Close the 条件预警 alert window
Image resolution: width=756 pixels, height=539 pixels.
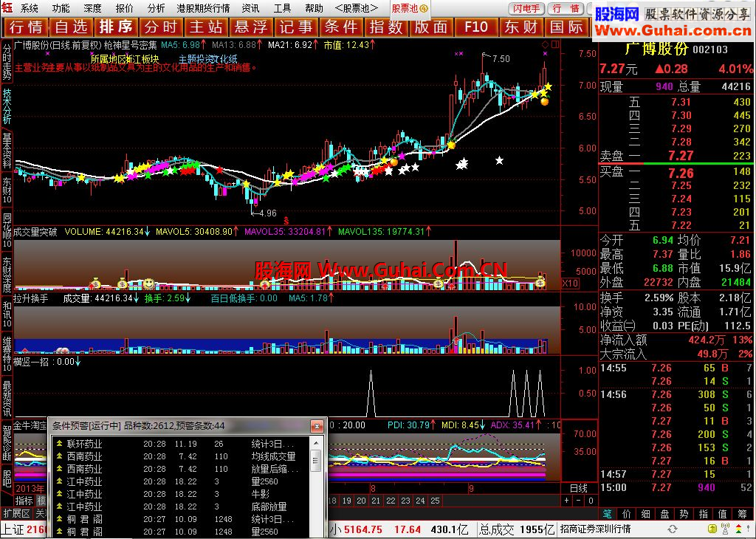(316, 426)
